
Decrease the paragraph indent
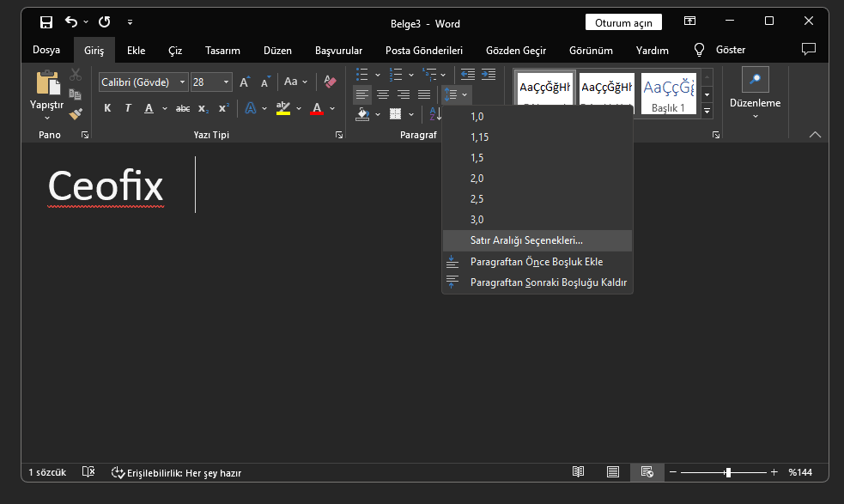[x=468, y=75]
